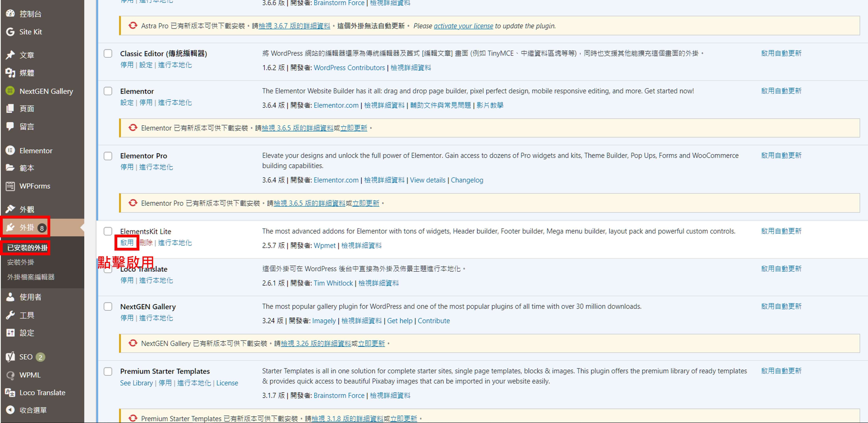Select the Elementor Pro plugin checkbox
The width and height of the screenshot is (868, 423).
tap(108, 156)
